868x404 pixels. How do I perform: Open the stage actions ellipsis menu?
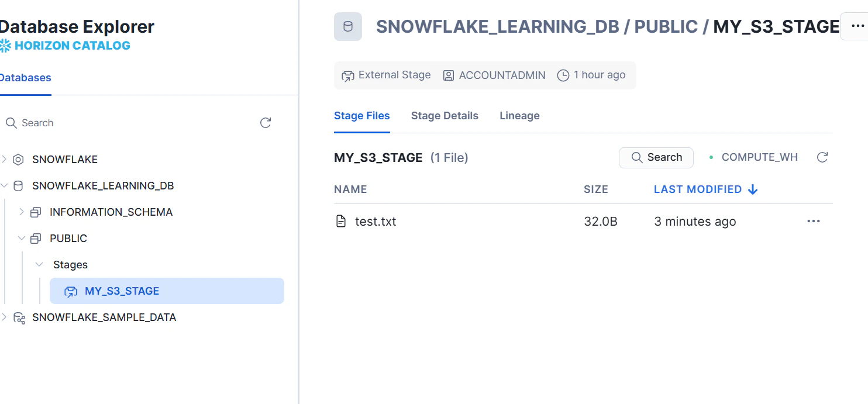tap(857, 26)
